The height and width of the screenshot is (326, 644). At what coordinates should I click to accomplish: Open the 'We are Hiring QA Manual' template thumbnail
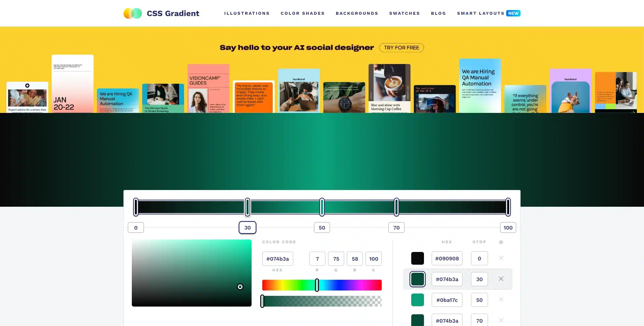coord(480,85)
